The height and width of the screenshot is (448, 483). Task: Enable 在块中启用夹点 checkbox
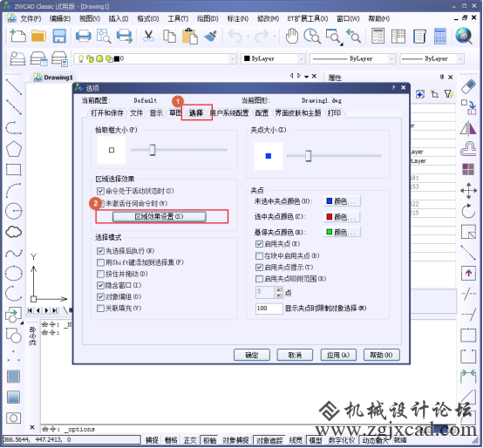tap(259, 256)
